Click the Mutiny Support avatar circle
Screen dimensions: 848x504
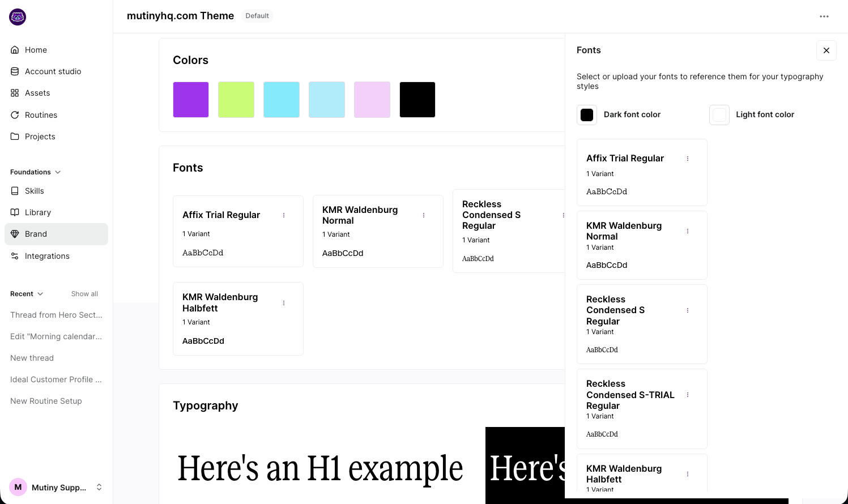tap(18, 487)
